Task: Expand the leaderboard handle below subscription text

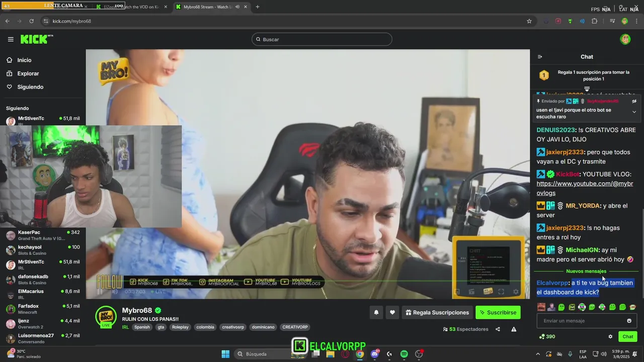Action: [587, 88]
